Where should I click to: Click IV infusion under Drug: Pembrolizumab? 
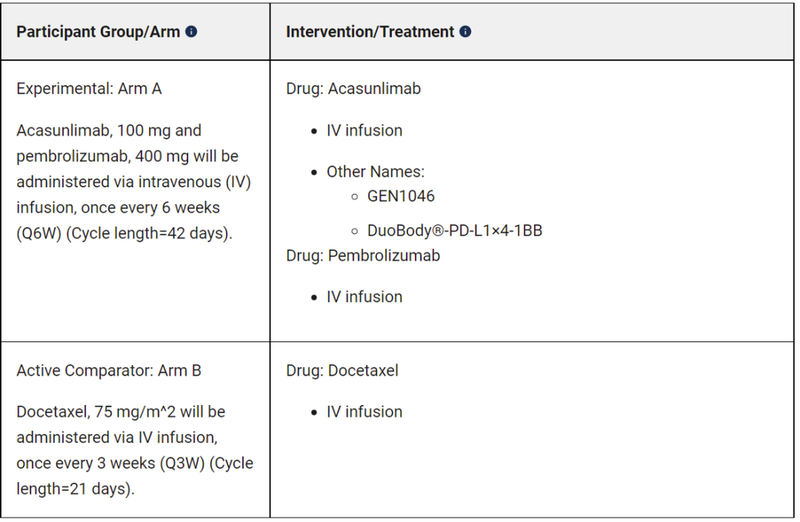tap(364, 297)
